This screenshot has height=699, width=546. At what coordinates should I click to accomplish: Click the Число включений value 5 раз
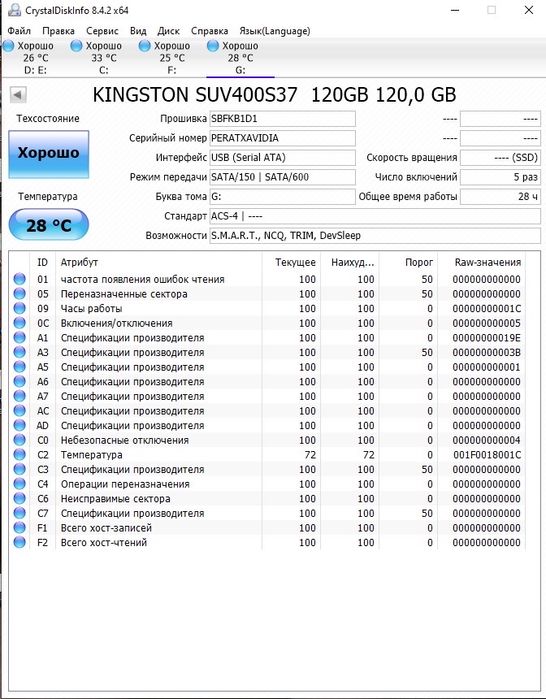(500, 177)
